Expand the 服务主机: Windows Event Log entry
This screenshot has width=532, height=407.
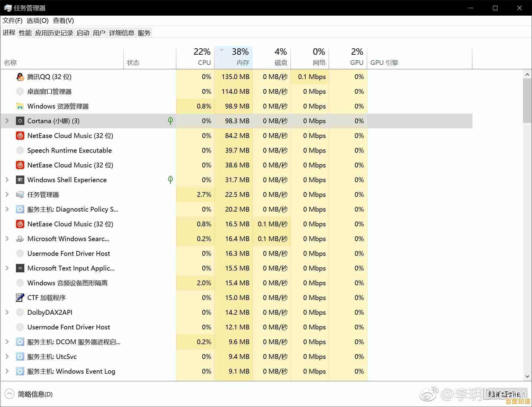coord(7,371)
